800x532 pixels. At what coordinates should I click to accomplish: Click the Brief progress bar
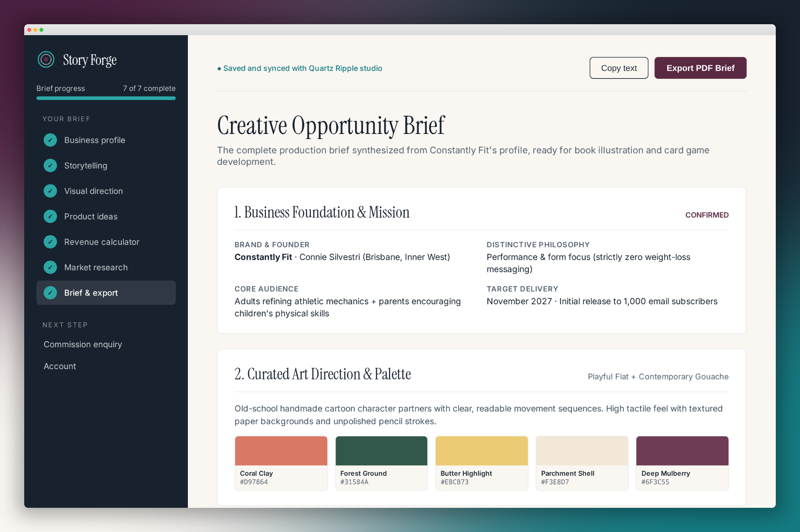coord(106,98)
